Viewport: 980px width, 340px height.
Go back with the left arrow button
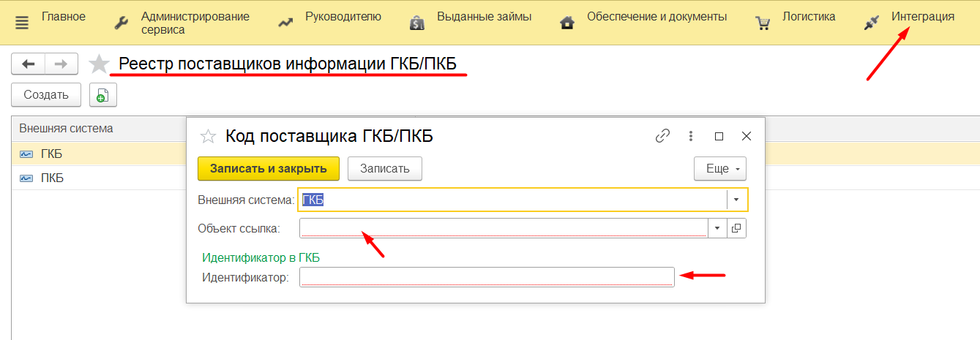click(29, 64)
